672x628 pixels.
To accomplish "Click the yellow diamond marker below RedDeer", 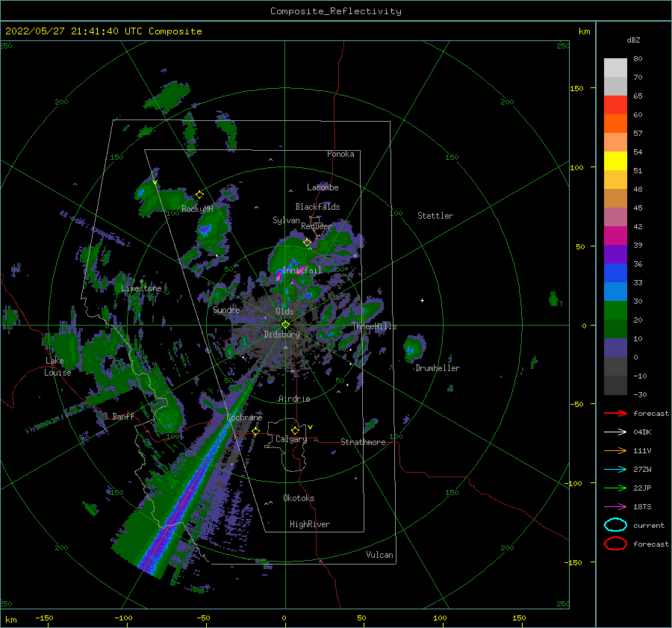I will [x=307, y=243].
